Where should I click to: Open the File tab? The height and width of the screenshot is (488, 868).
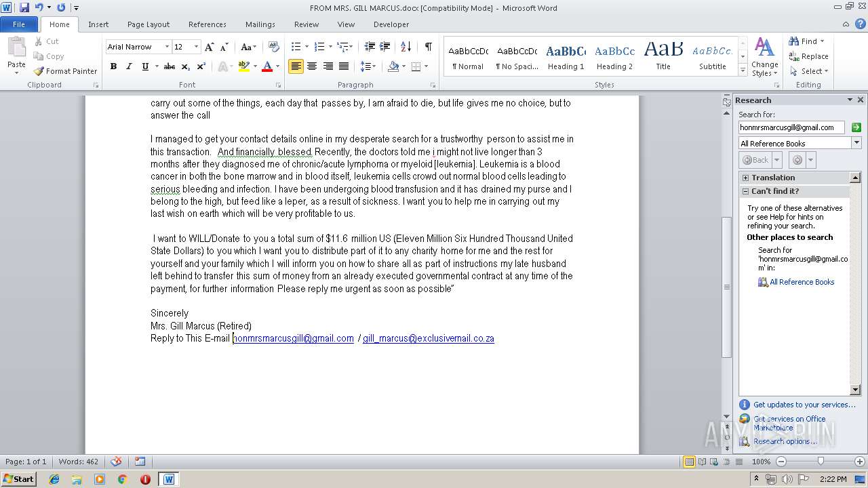[19, 24]
